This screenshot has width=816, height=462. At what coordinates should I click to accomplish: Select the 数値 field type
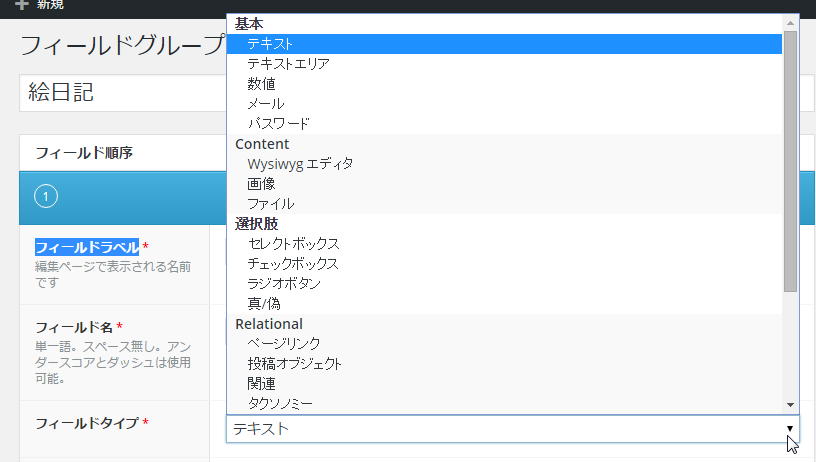(504, 84)
